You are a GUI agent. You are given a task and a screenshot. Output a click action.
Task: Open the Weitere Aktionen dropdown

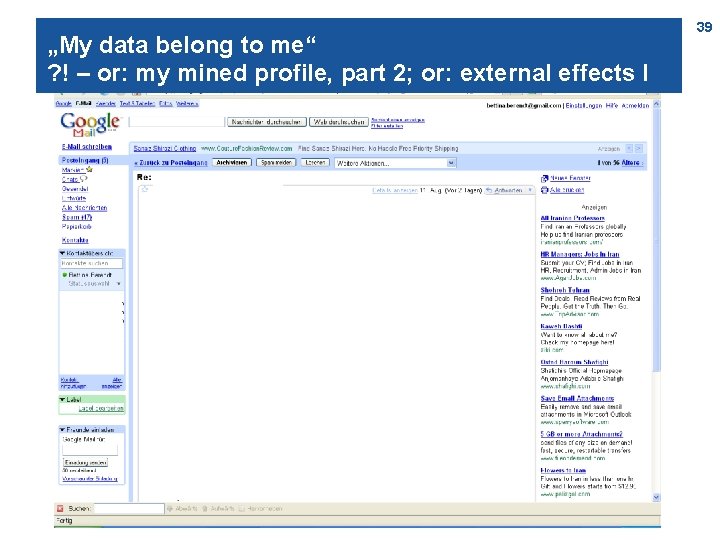click(395, 163)
